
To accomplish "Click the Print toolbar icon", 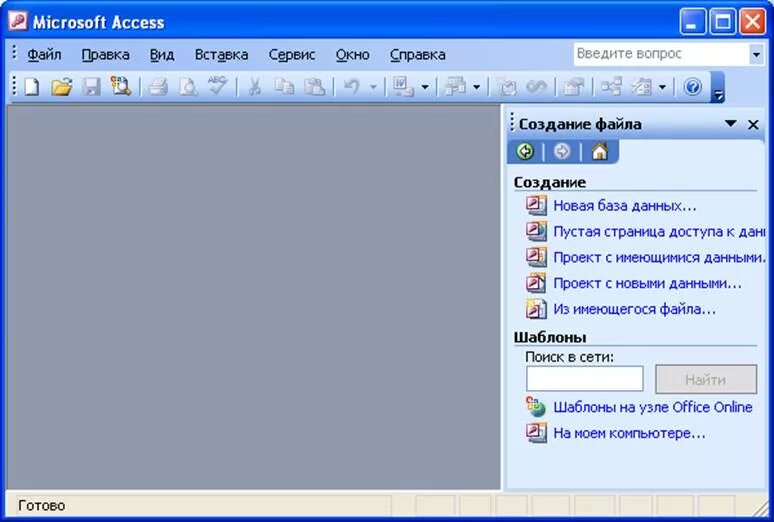I will pos(158,87).
